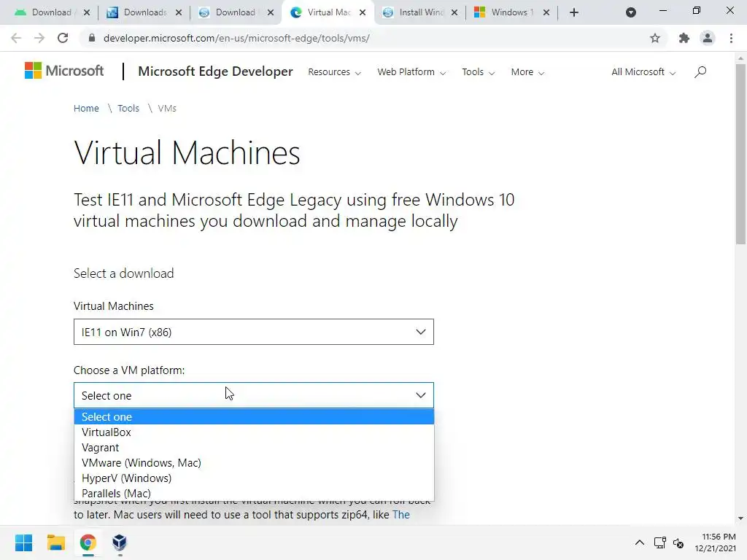The image size is (747, 560).
Task: Bookmark this page with the star icon
Action: [x=655, y=38]
